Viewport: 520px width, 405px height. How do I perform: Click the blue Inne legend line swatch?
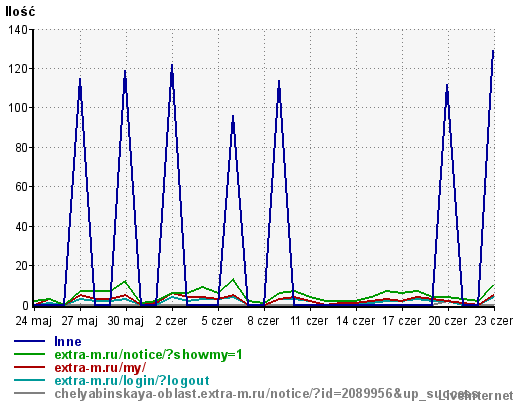pos(29,341)
